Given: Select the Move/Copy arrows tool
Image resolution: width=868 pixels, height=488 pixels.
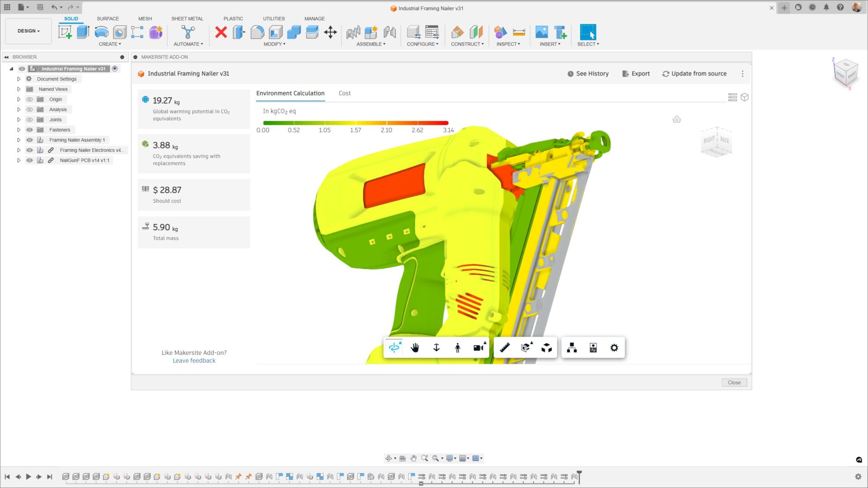Looking at the screenshot, I should [x=330, y=32].
